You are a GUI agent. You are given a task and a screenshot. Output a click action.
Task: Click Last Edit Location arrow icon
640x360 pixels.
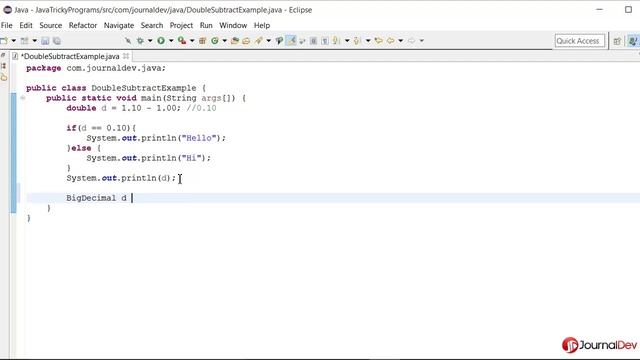379,41
